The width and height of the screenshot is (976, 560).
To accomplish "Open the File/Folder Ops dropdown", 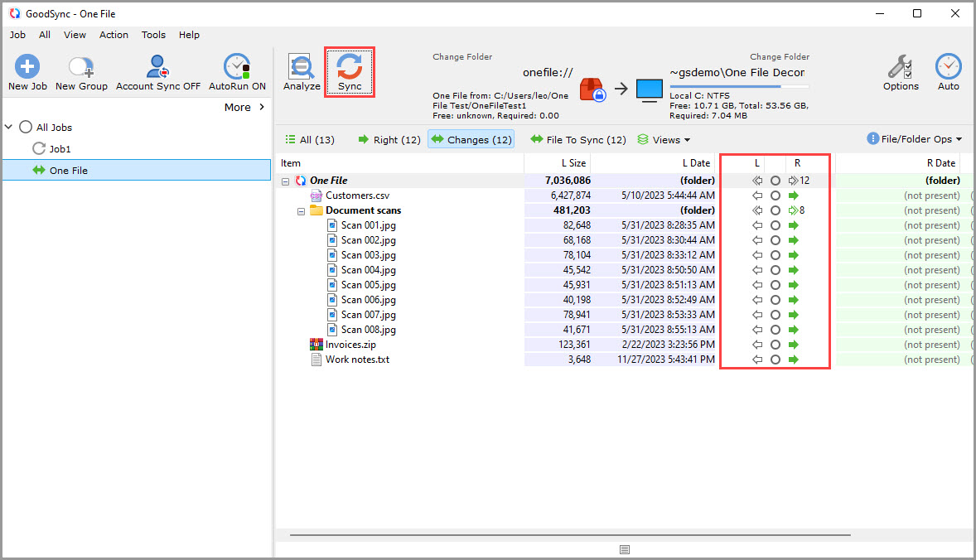I will tap(915, 138).
